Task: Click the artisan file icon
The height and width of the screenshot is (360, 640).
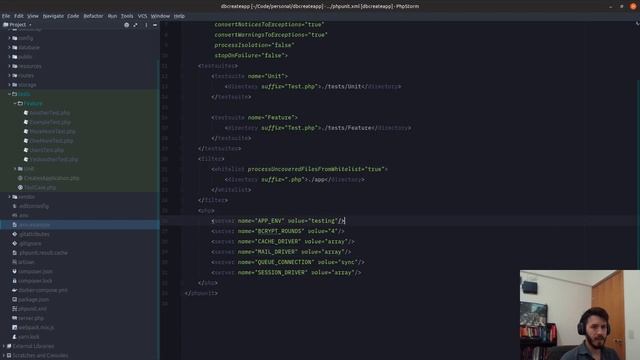Action: (x=15, y=262)
